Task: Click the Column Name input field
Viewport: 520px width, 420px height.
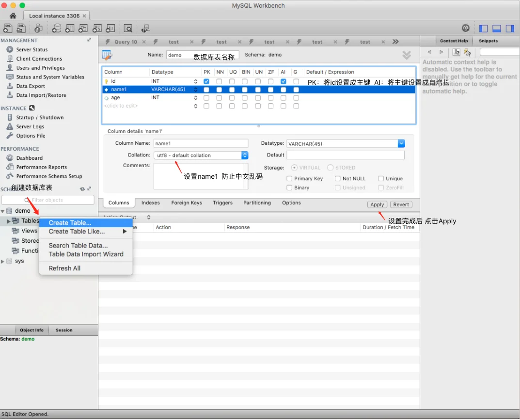Action: point(201,143)
